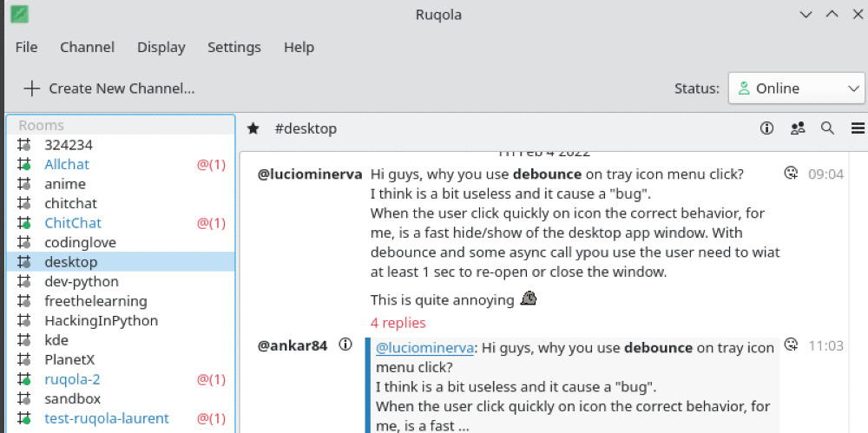868x433 pixels.
Task: Click hash icon of ChitChat unread room
Action: (23, 223)
